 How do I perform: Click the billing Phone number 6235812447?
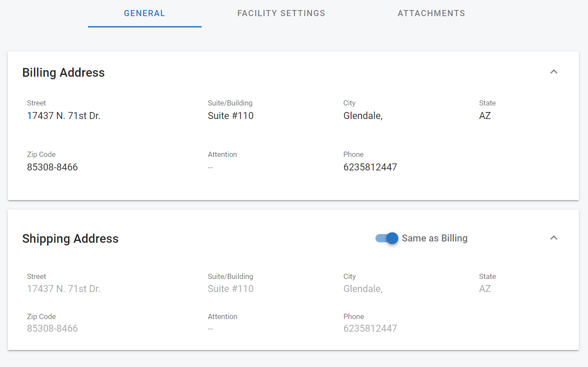pyautogui.click(x=370, y=167)
